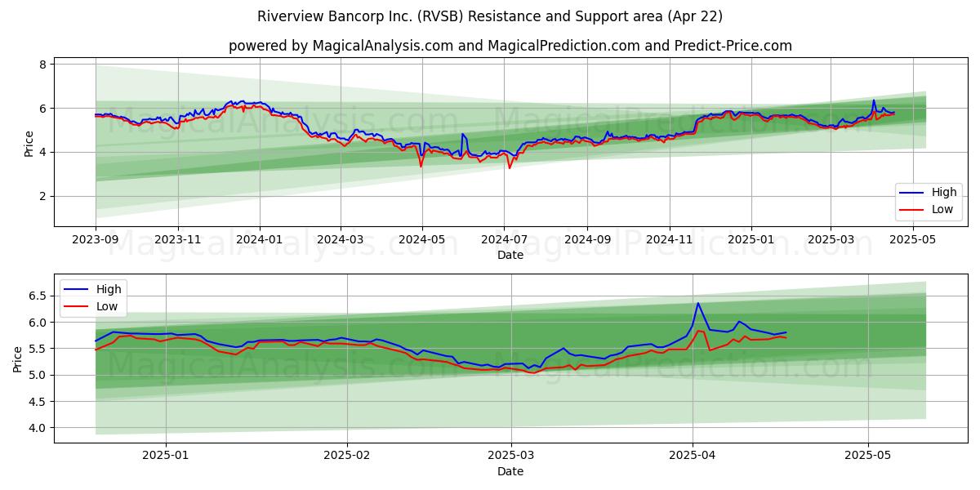
Task: Click 'High' in the top chart legend
Action: point(944,193)
